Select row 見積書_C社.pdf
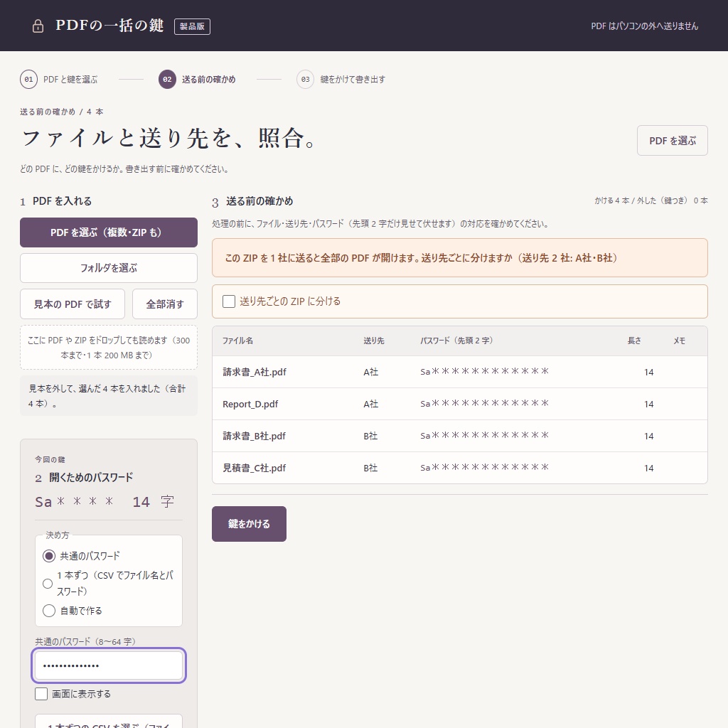Image resolution: width=728 pixels, height=728 pixels. (460, 468)
